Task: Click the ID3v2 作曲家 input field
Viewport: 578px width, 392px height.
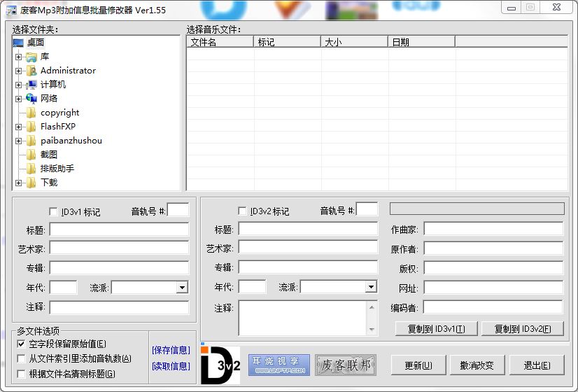Action: [x=493, y=229]
